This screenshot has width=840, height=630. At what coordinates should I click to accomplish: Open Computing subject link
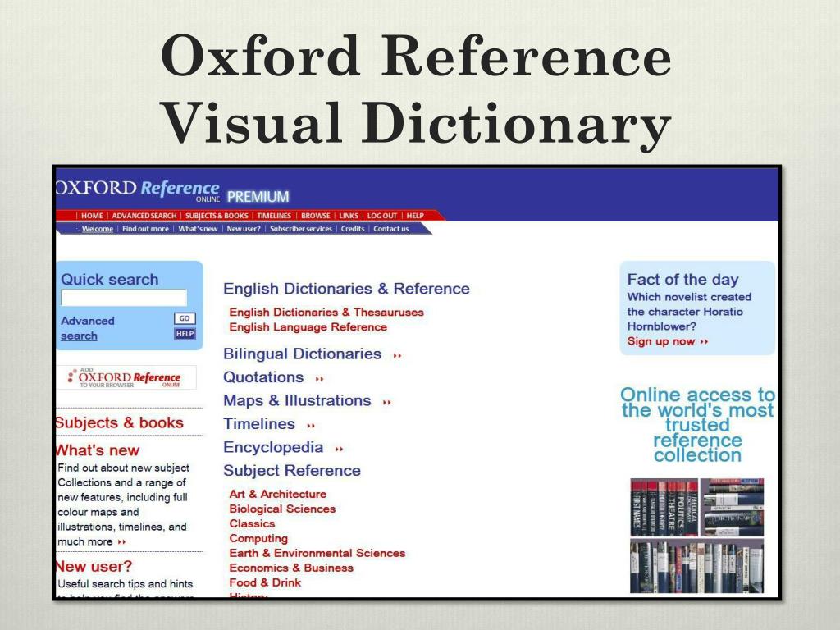(x=258, y=538)
